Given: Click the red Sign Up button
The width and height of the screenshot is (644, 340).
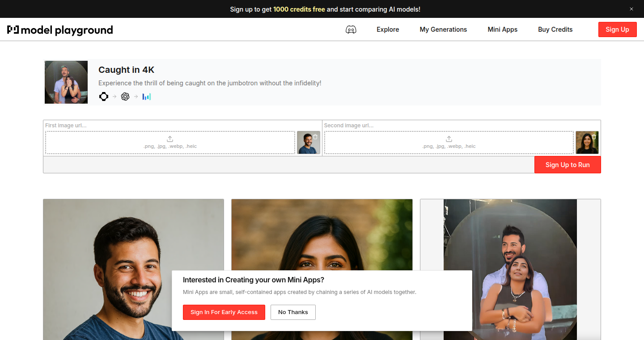Looking at the screenshot, I should [x=618, y=29].
